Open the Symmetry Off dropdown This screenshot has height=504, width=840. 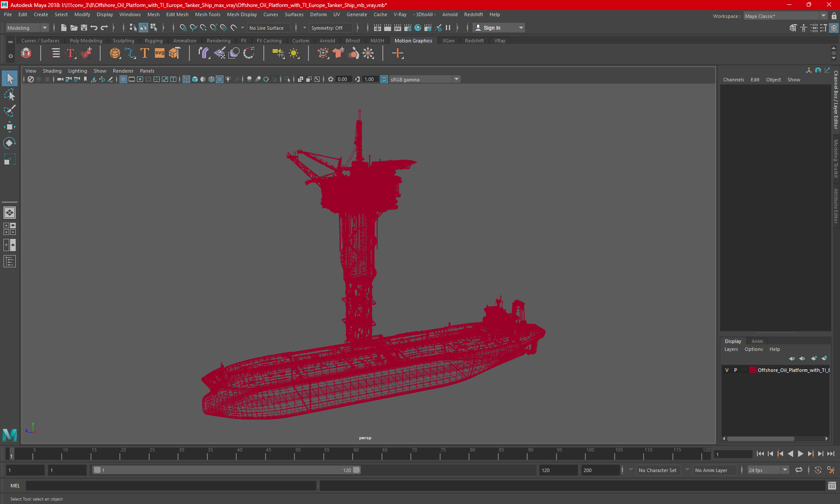coord(330,28)
